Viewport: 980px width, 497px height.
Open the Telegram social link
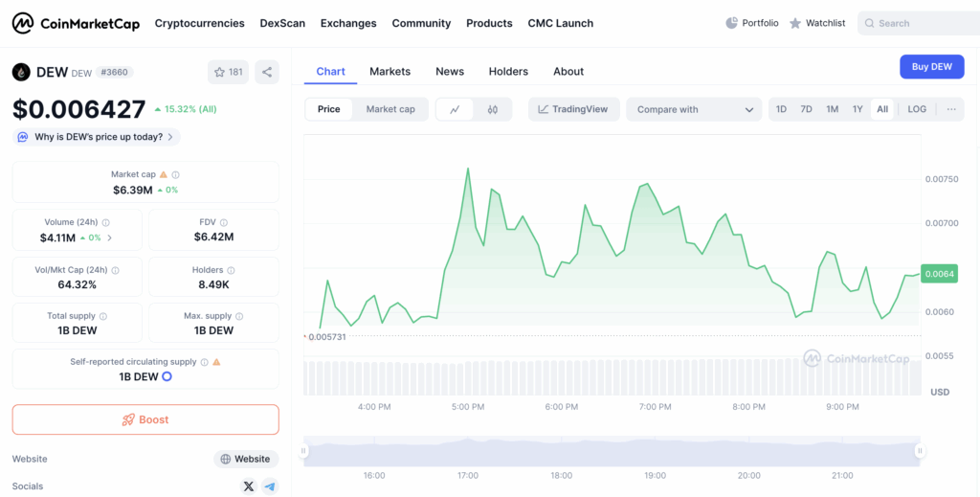click(270, 486)
